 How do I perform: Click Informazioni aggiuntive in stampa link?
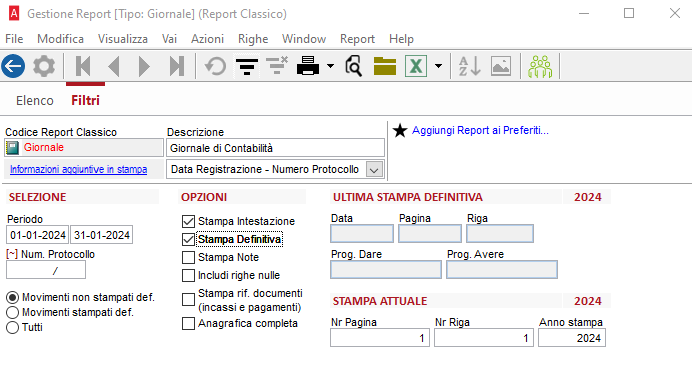point(79,170)
